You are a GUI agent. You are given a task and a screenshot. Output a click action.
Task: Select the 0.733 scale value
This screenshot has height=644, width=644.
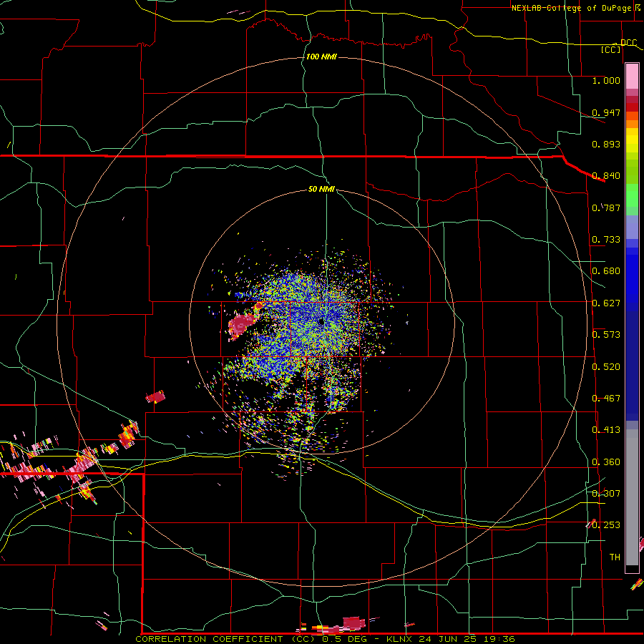pos(606,239)
